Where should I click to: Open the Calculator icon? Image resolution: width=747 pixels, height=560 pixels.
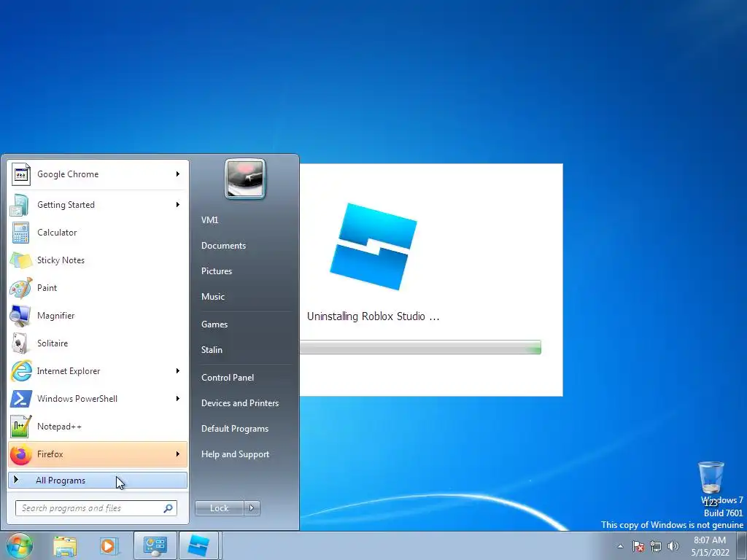coord(21,233)
